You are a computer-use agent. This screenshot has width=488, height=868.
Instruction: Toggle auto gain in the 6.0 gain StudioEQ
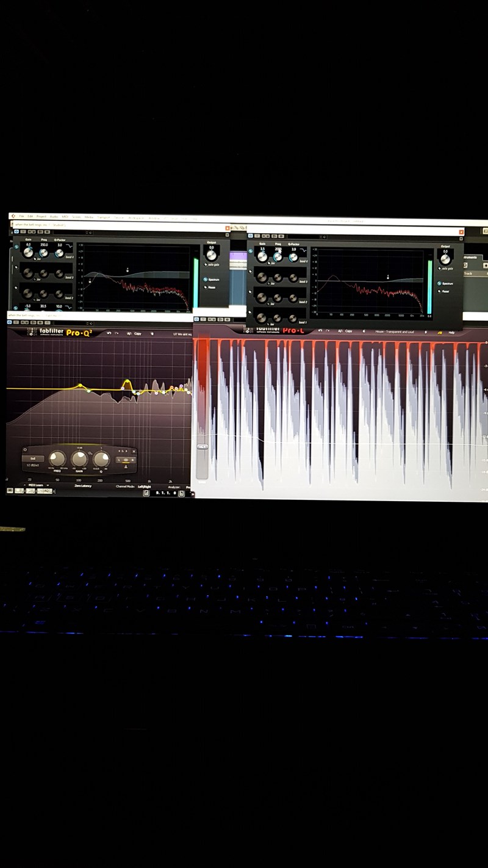coord(207,264)
